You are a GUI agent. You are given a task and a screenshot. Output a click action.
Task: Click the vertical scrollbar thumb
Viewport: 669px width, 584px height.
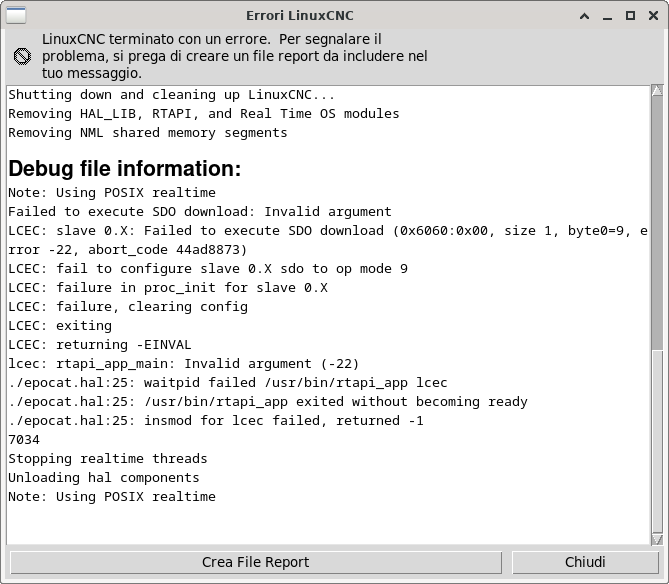tap(657, 223)
